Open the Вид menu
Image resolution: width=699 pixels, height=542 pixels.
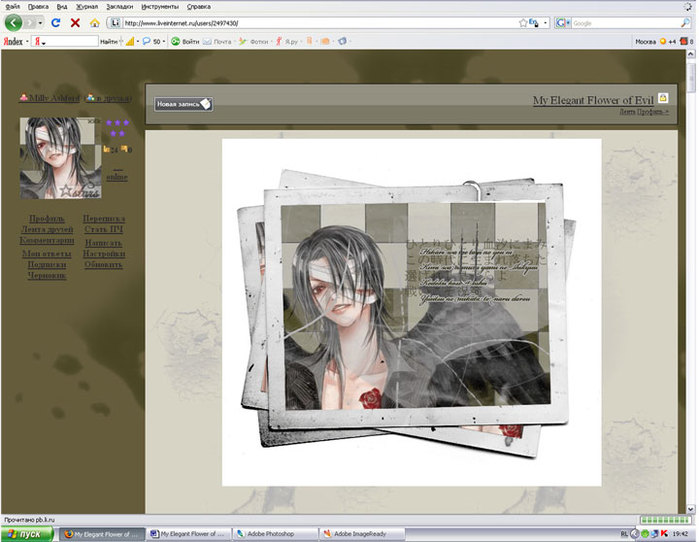[x=62, y=7]
